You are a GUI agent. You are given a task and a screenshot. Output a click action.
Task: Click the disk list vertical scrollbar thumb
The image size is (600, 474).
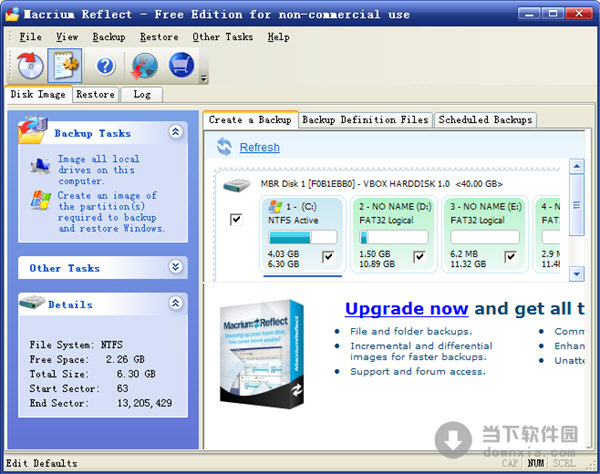(577, 205)
